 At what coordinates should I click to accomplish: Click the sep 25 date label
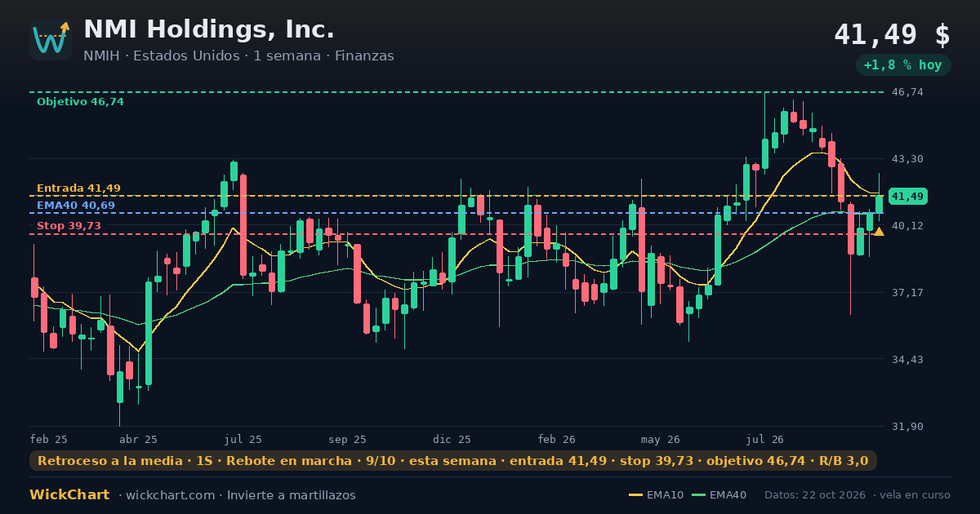click(348, 439)
